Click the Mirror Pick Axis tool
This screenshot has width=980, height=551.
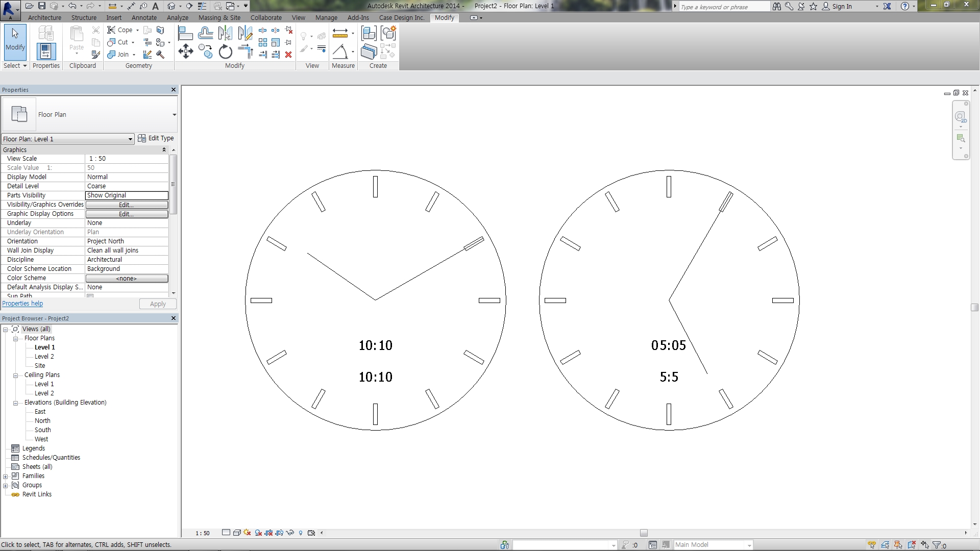225,34
